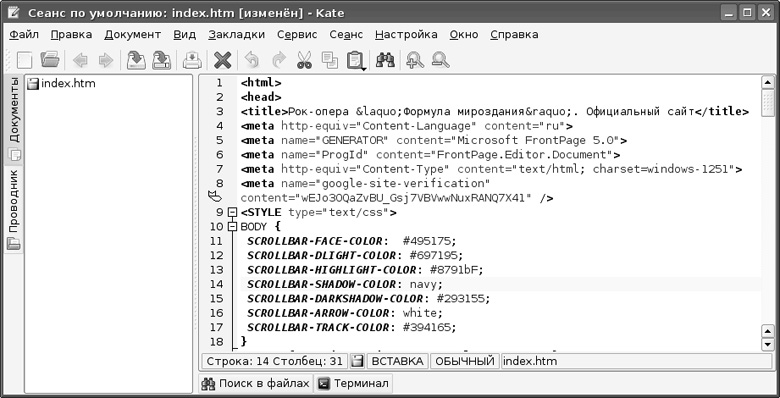Click the editor scrollbar bottom down arrow
The image size is (780, 398).
click(x=768, y=344)
